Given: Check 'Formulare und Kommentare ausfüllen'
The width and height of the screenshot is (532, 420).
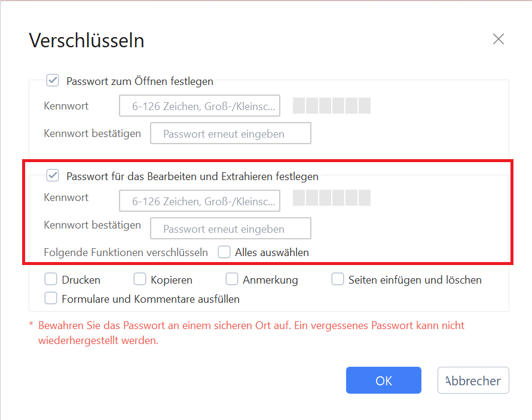Looking at the screenshot, I should pos(50,298).
